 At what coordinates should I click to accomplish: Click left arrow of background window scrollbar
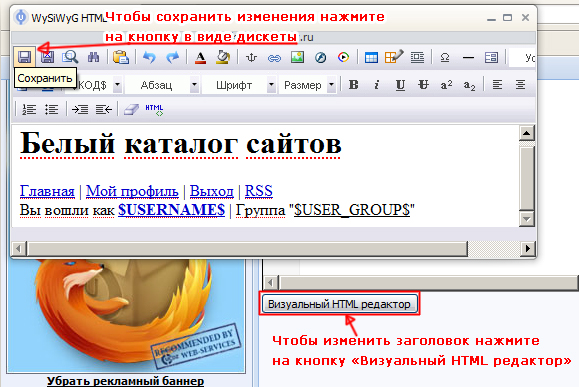271,283
